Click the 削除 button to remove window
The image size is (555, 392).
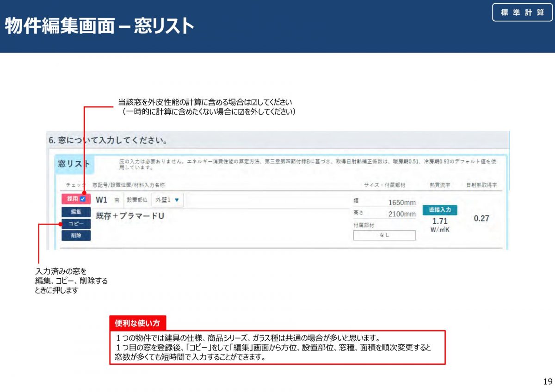tap(76, 235)
